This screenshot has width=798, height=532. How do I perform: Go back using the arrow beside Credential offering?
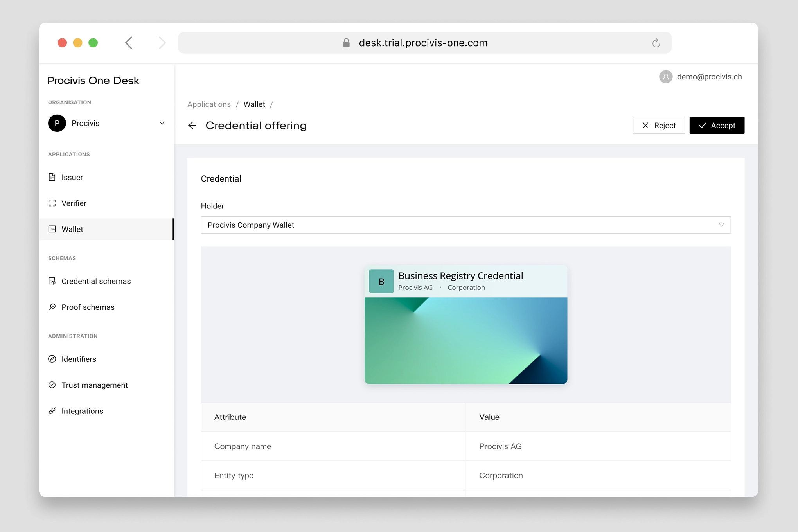192,126
